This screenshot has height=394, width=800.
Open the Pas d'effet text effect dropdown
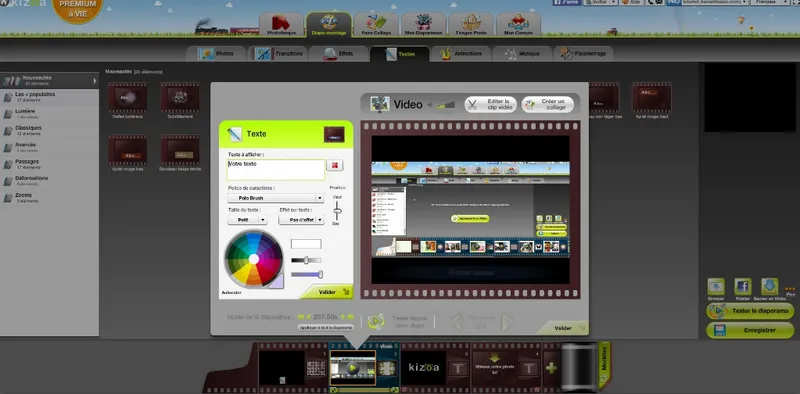coord(301,220)
